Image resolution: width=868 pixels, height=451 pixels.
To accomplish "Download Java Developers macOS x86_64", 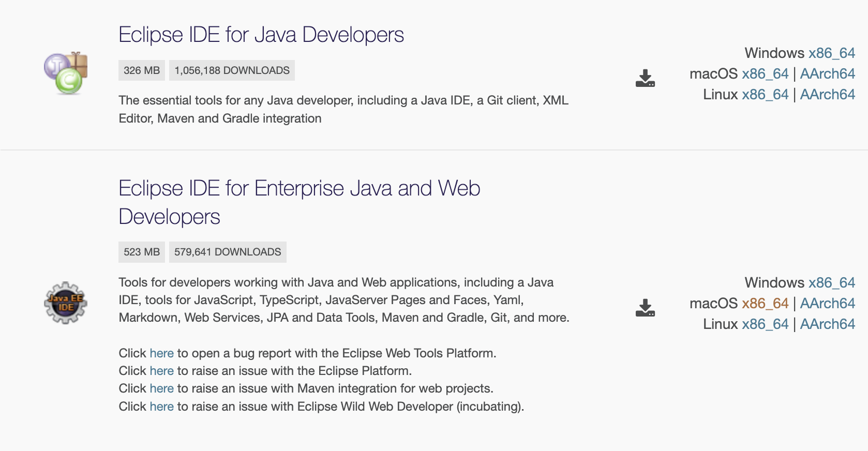I will 765,73.
